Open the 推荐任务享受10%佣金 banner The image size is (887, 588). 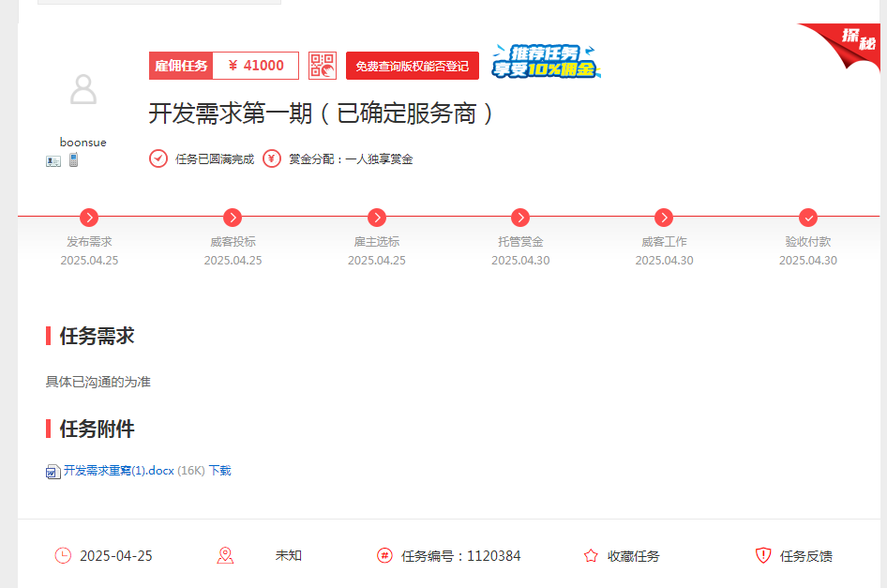pos(547,62)
